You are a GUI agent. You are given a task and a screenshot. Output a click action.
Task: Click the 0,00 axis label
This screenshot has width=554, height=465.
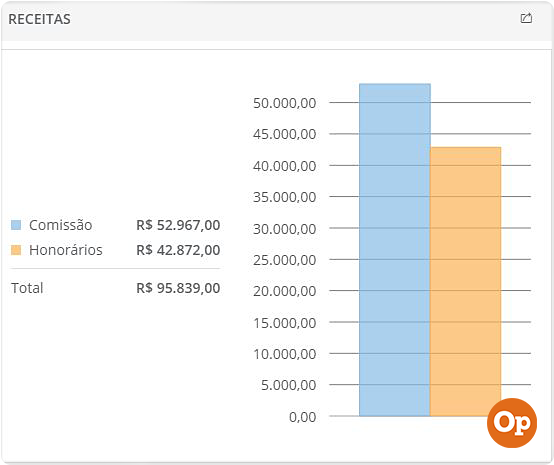[x=302, y=417]
